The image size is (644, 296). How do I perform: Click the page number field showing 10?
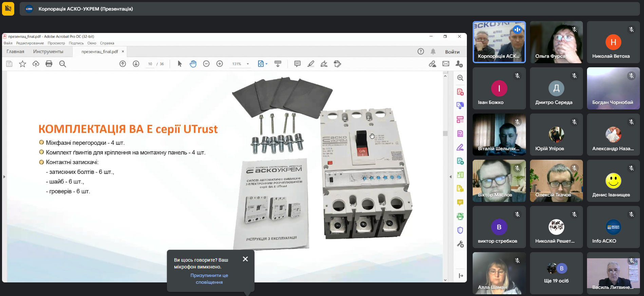(150, 64)
